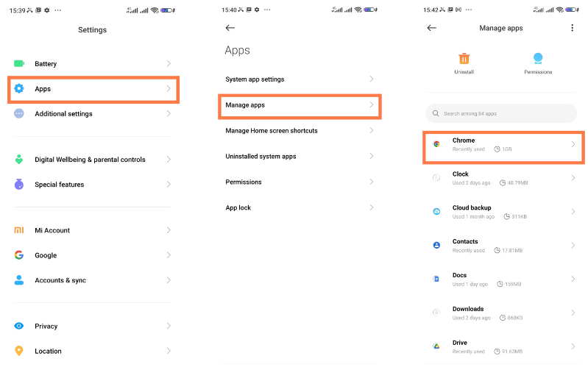Tap the Digital Wellbeing heart icon
Image resolution: width=588 pixels, height=367 pixels.
[18, 159]
